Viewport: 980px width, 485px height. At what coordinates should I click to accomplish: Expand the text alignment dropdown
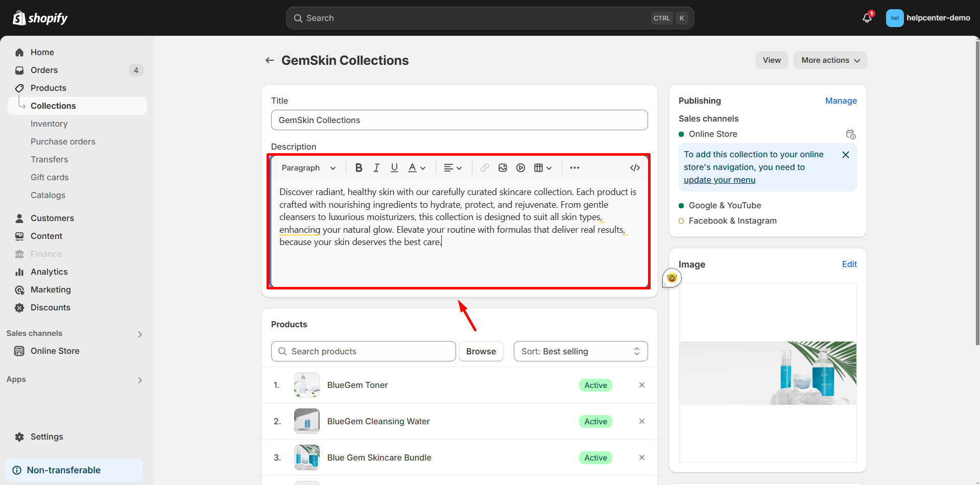452,168
